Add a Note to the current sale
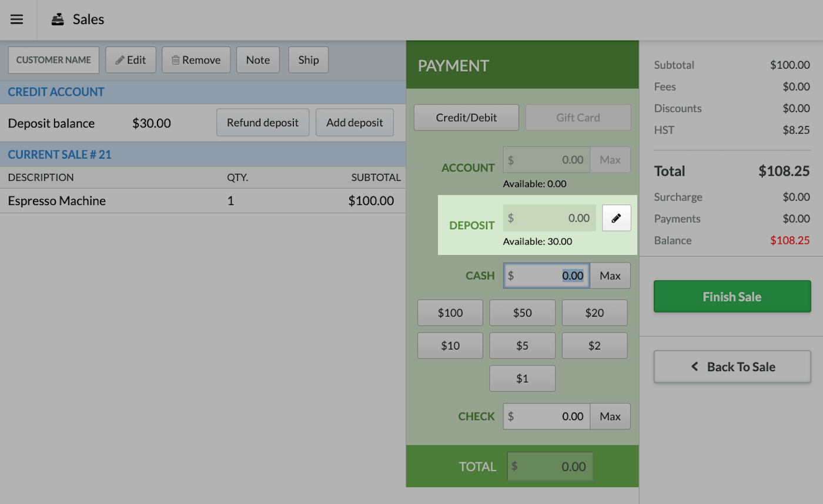This screenshot has height=504, width=823. click(x=257, y=59)
